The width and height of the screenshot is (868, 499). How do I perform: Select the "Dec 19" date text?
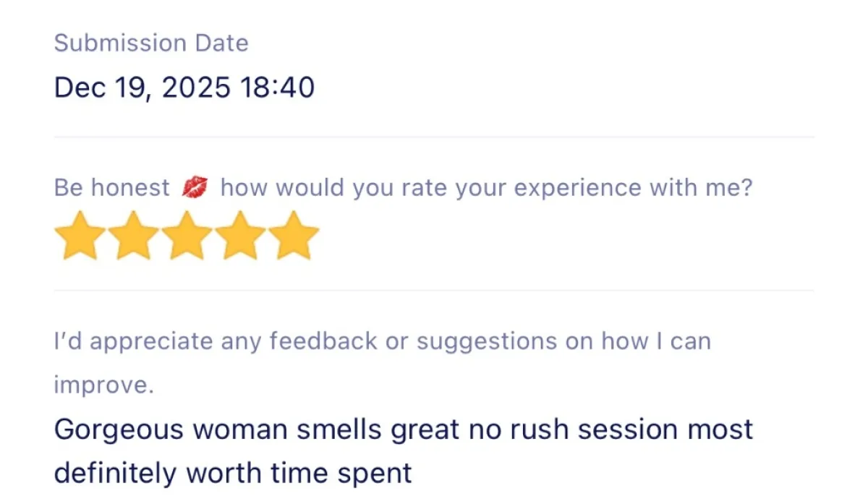click(x=100, y=88)
